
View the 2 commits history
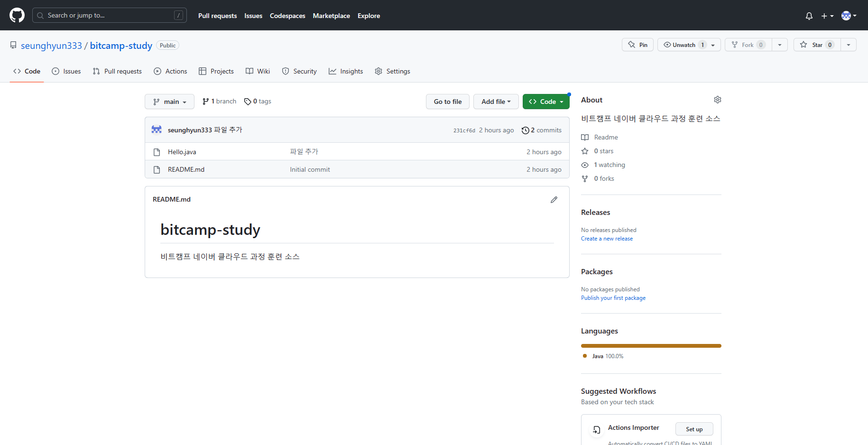(541, 130)
